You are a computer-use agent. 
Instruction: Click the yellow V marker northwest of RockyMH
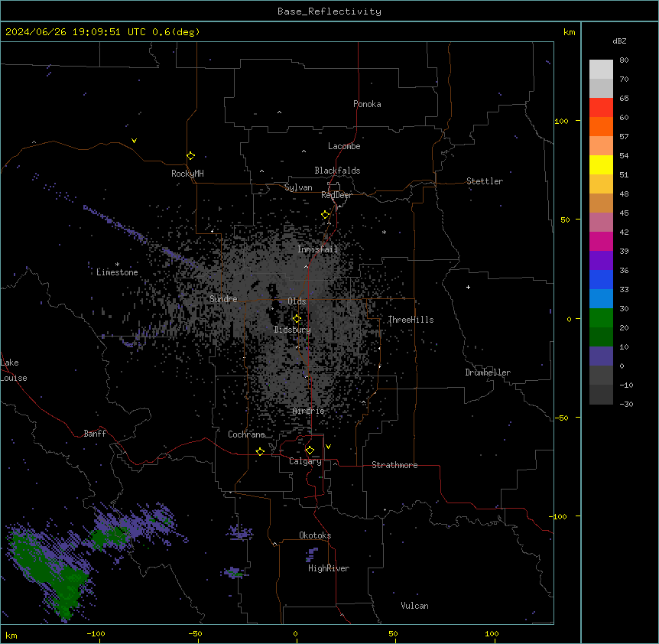pos(134,141)
